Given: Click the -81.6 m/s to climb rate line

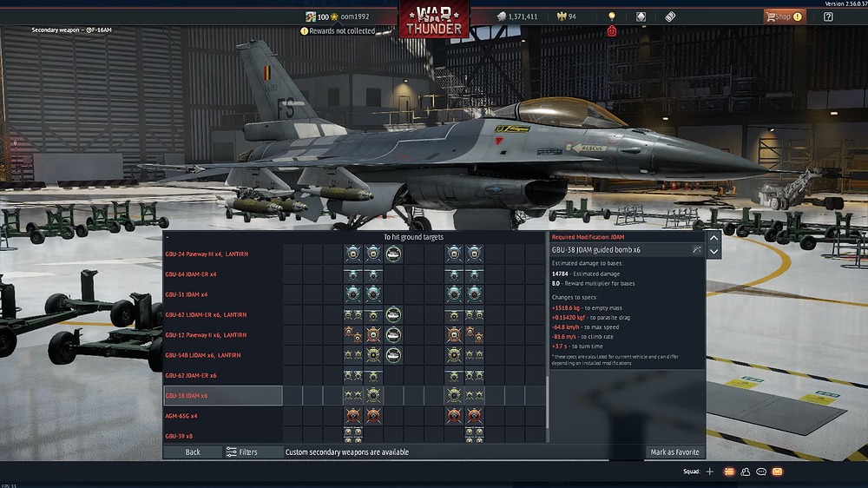Looking at the screenshot, I should 584,336.
